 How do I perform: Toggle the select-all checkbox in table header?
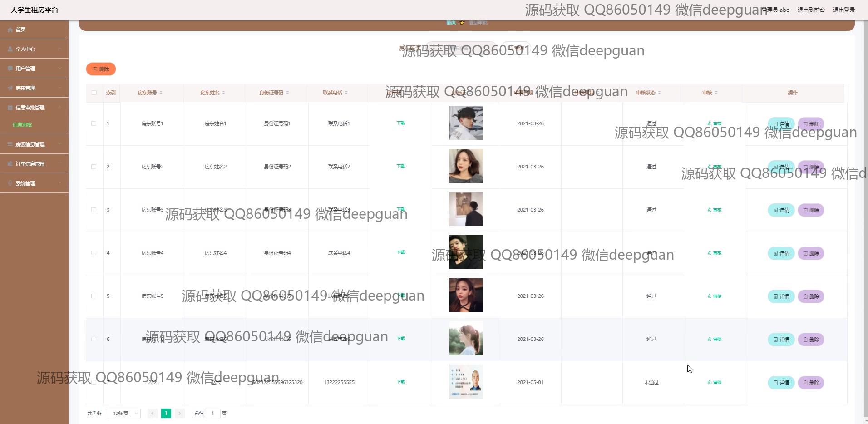coord(94,93)
